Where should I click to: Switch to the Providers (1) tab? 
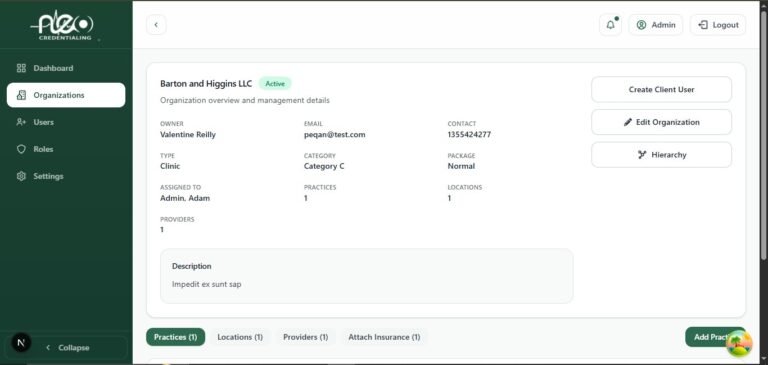[306, 337]
